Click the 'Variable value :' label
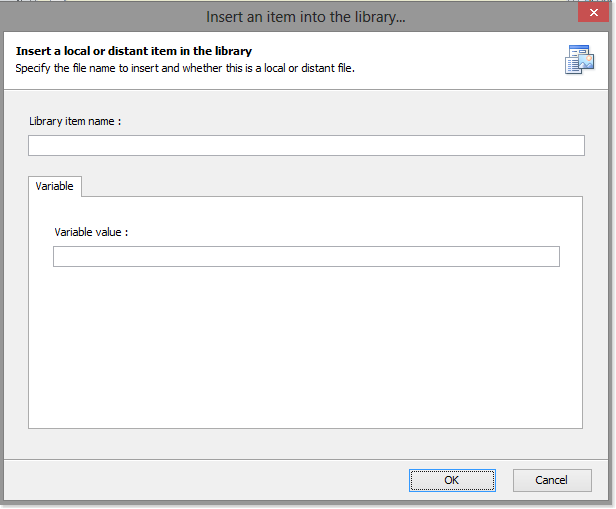The height and width of the screenshot is (509, 616). [91, 232]
